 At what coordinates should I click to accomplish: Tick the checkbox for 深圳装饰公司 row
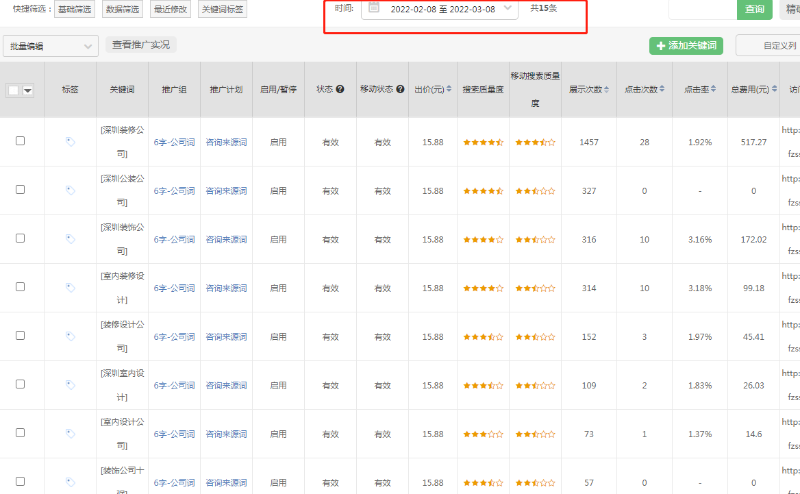(x=20, y=238)
